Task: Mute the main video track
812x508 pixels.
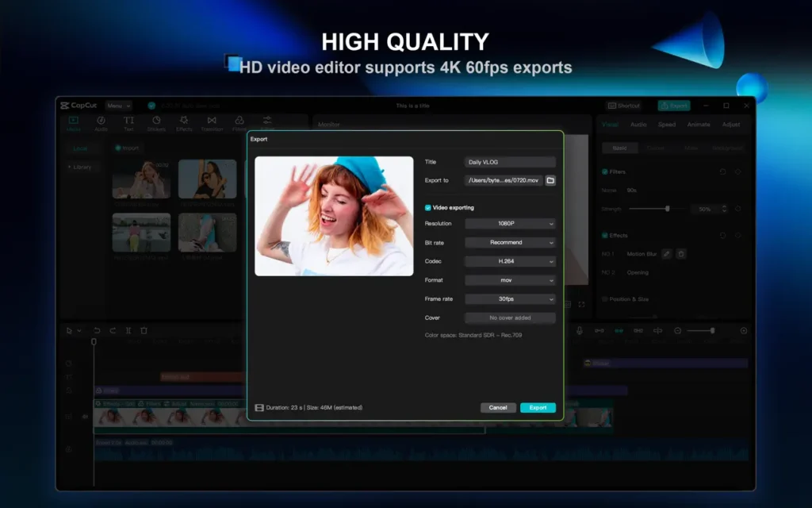Action: point(85,416)
